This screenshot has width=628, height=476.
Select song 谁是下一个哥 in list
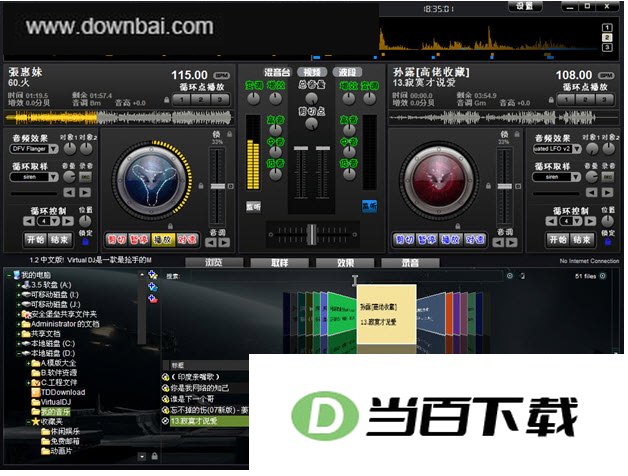(x=192, y=399)
